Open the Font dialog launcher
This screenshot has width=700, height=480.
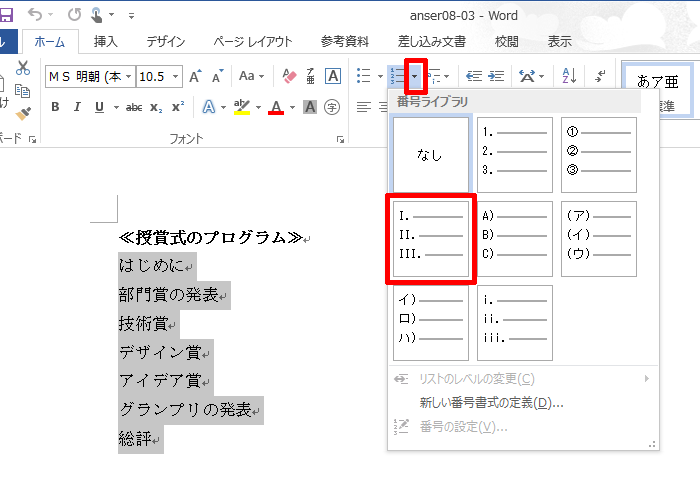pos(340,140)
